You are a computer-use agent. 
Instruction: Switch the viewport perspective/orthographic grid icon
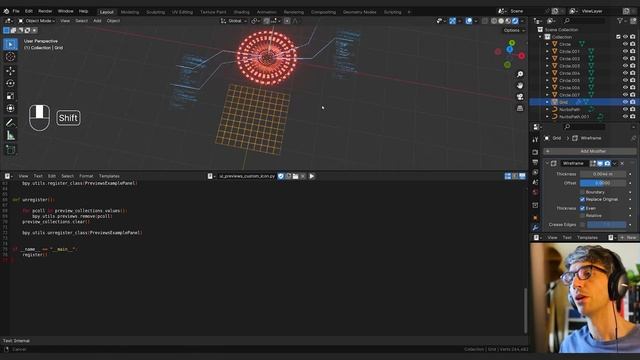point(520,108)
